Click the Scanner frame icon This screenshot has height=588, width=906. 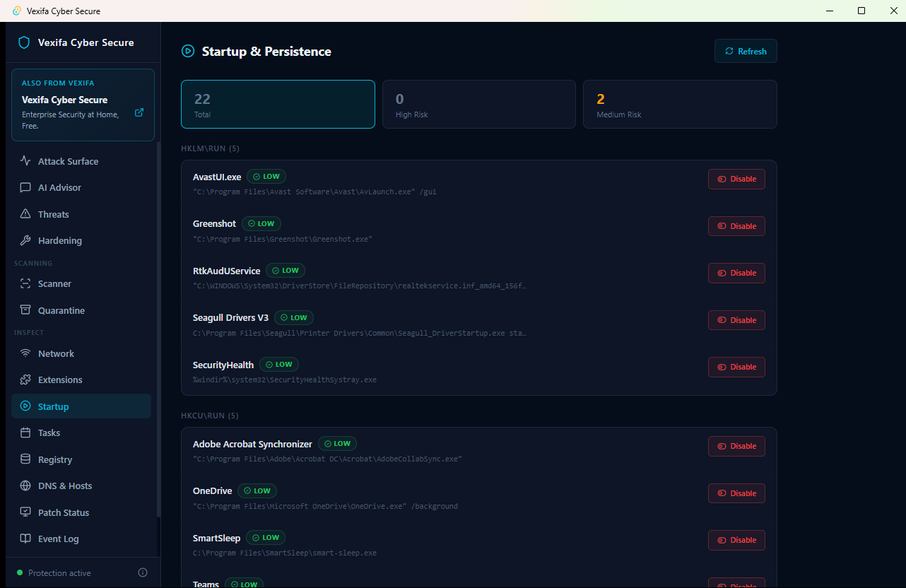pos(25,283)
